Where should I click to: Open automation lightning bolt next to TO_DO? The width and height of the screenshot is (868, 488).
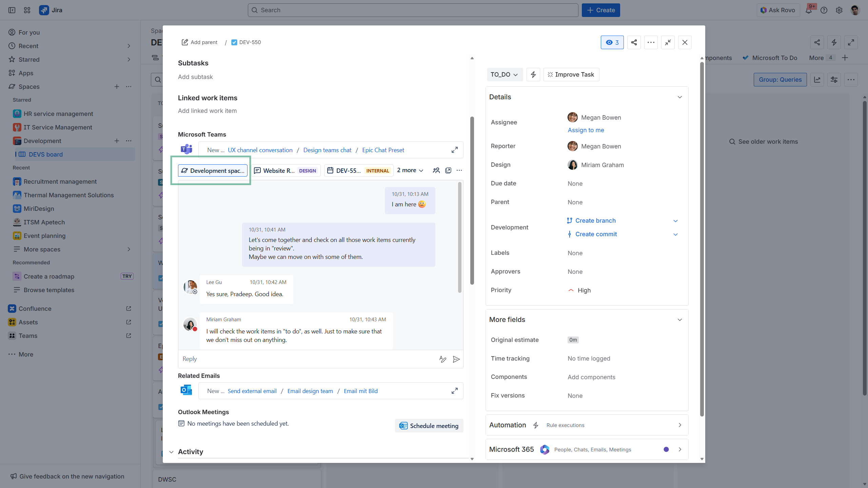(x=533, y=75)
